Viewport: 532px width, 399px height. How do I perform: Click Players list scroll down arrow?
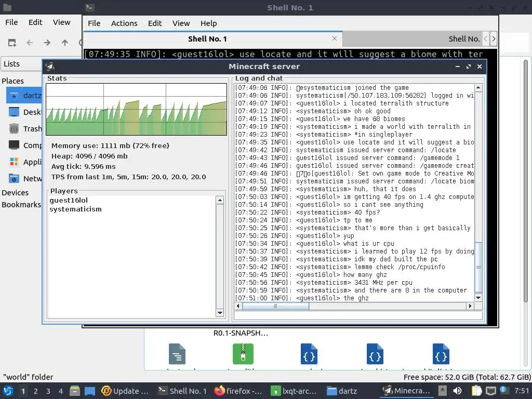click(x=220, y=313)
